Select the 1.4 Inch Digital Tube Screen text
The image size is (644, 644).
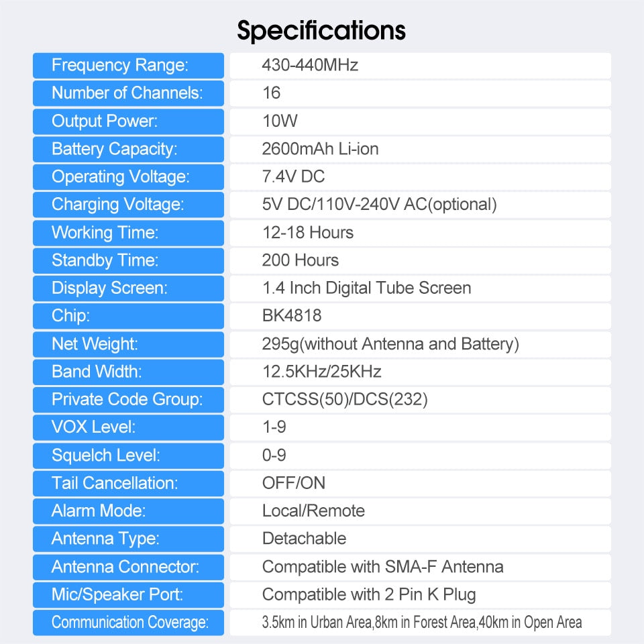[366, 288]
